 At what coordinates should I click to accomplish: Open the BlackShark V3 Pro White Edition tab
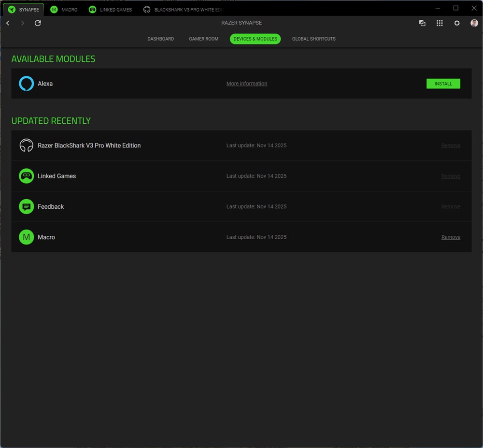coord(184,10)
